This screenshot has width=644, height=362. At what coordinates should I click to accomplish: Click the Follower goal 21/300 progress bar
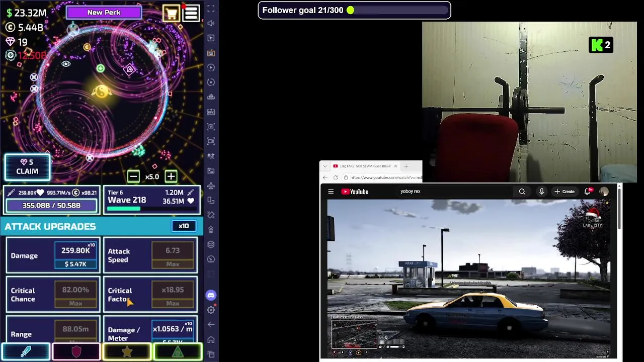coord(354,10)
